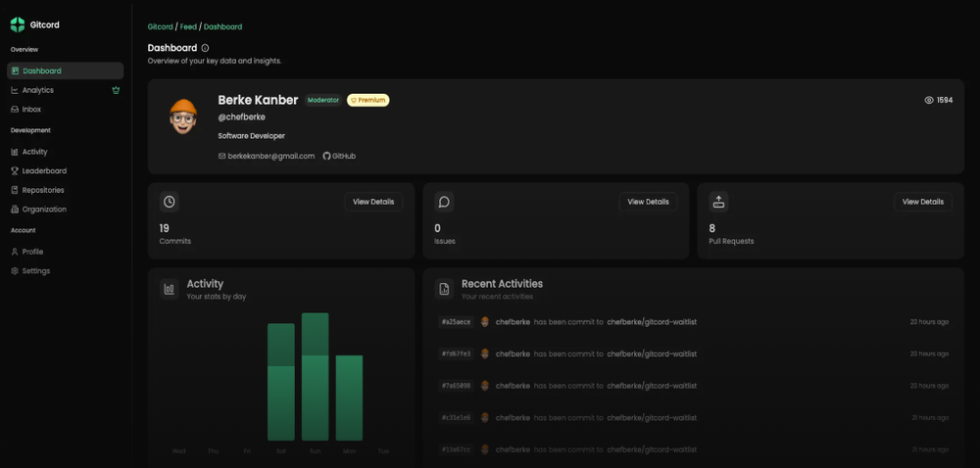The image size is (980, 468).
Task: Click the speech bubble icon on Issues card
Action: tap(444, 202)
